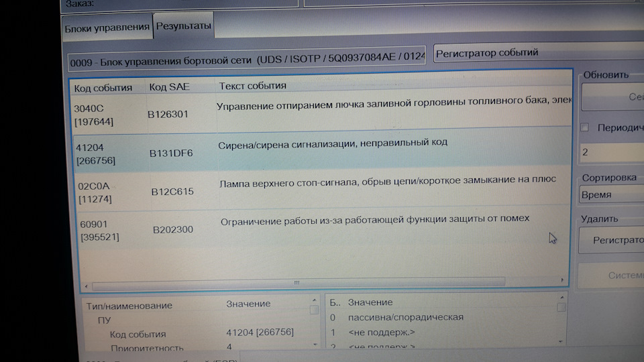Select Ограничение работы event text
644x362 pixels.
(375, 220)
